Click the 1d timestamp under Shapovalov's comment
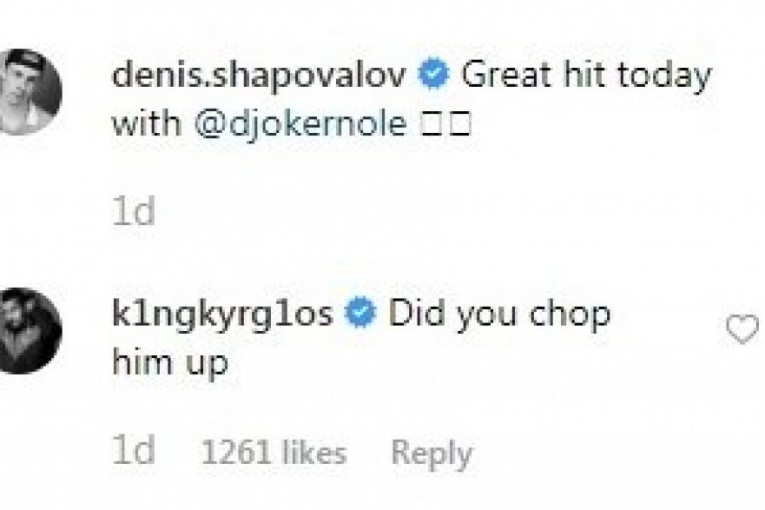The image size is (765, 510). click(x=133, y=213)
